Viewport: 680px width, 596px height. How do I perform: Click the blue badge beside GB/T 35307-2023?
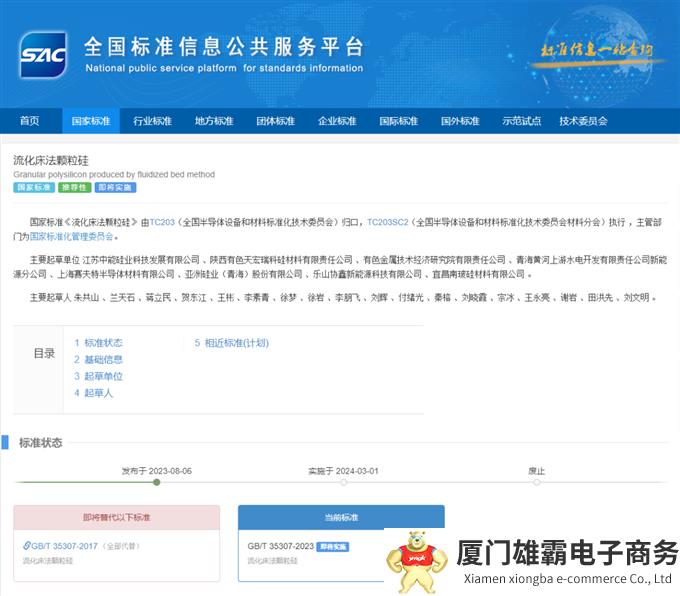tap(333, 547)
